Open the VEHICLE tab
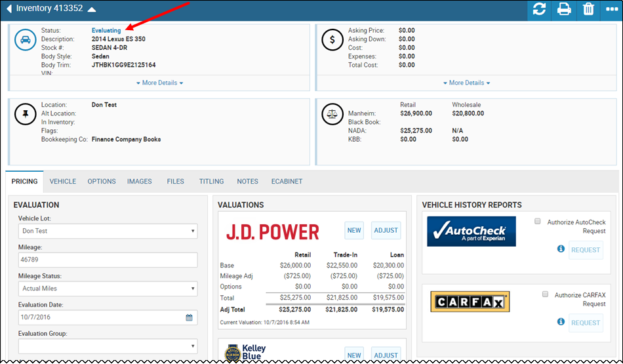 [63, 181]
